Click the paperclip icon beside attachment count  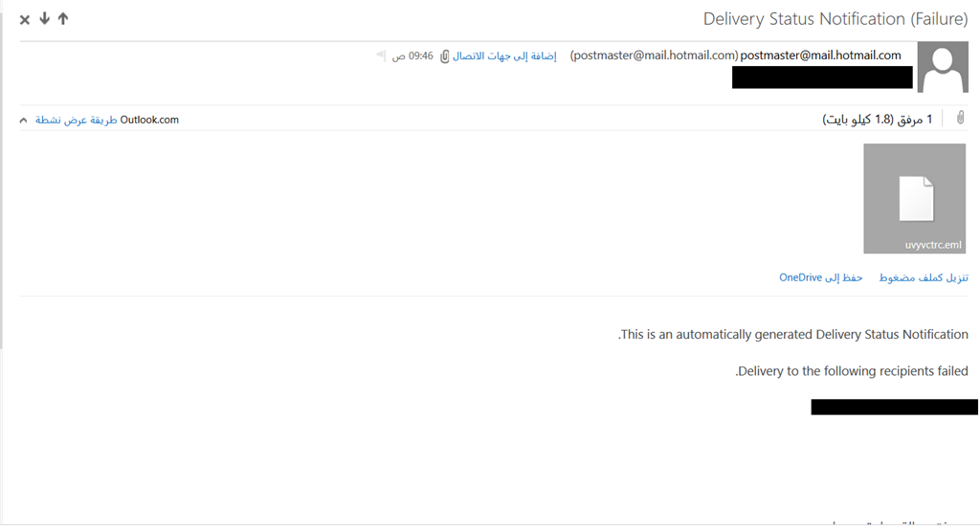[960, 118]
